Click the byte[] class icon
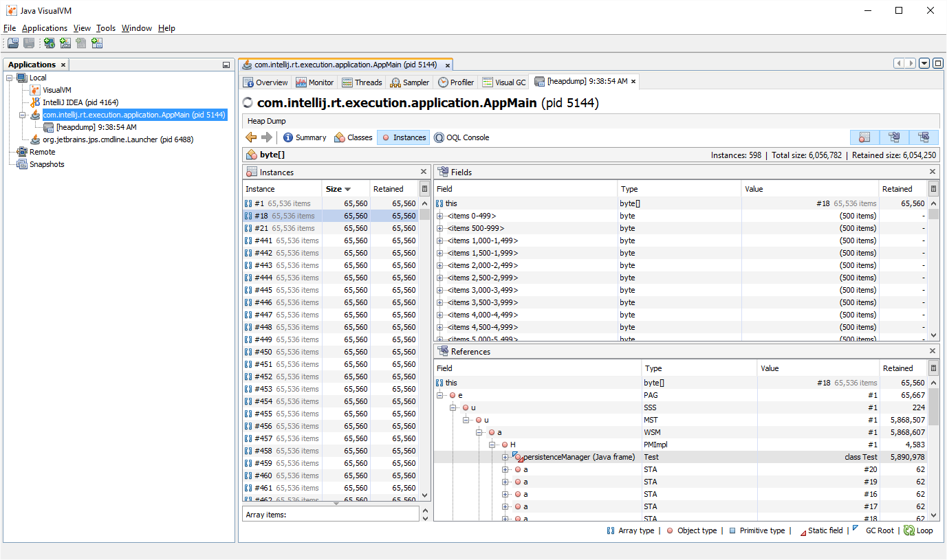The image size is (947, 560). coord(252,155)
